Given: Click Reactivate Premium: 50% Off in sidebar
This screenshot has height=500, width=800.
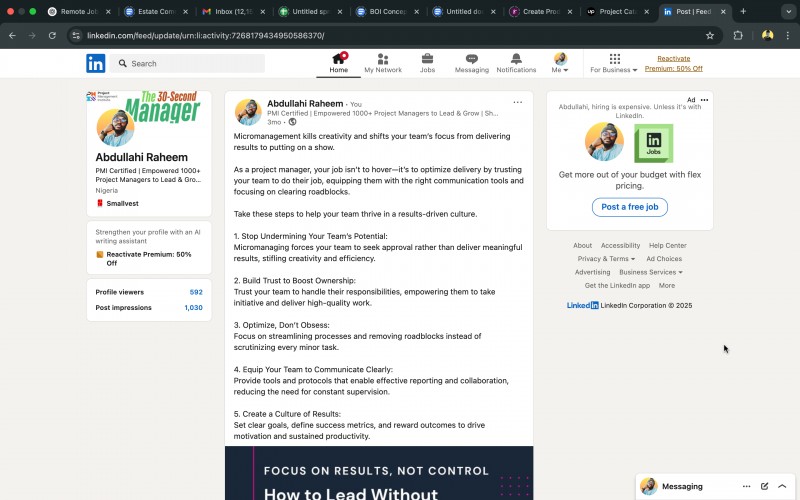Looking at the screenshot, I should 148,258.
